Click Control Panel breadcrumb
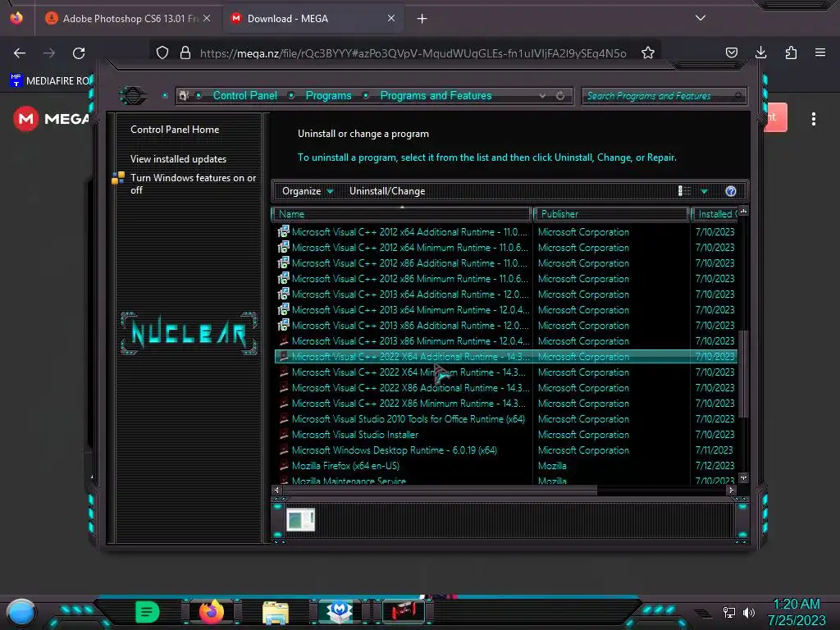 [x=244, y=95]
